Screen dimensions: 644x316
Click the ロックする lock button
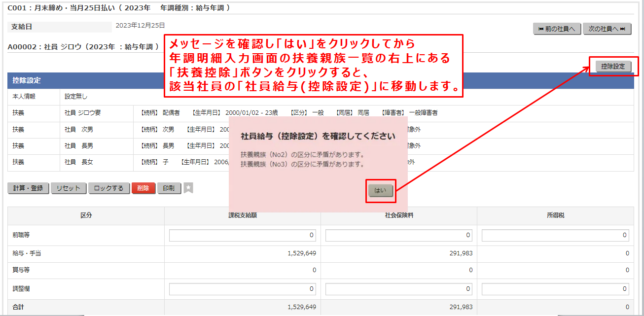(108, 188)
